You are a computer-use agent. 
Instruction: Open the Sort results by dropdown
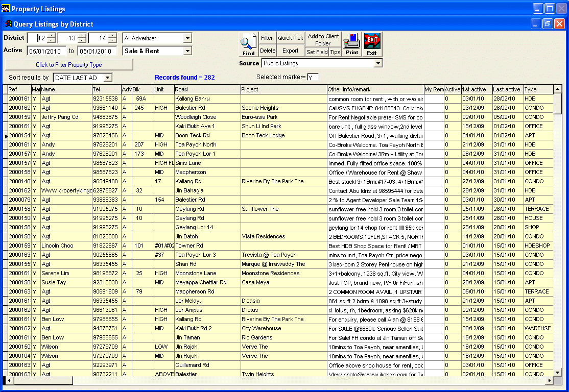pos(107,78)
